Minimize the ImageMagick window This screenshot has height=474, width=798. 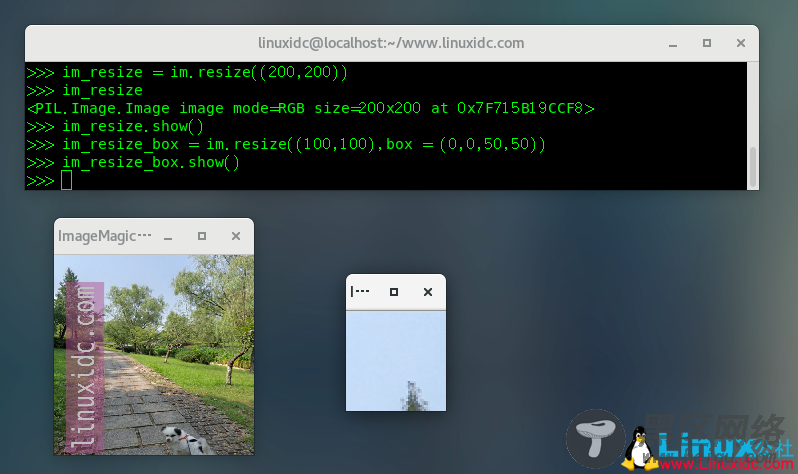(168, 237)
